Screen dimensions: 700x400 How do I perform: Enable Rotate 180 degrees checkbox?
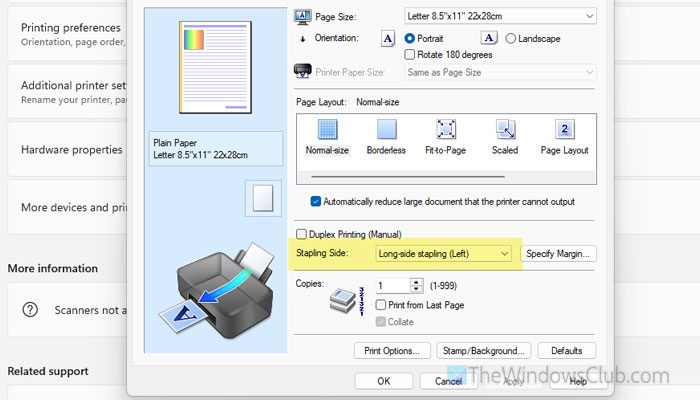click(x=409, y=54)
